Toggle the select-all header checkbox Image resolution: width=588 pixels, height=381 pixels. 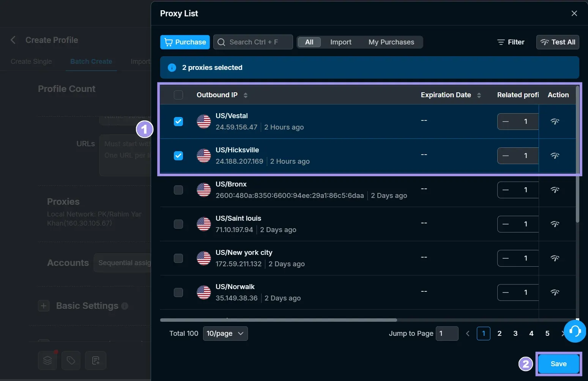tap(178, 95)
